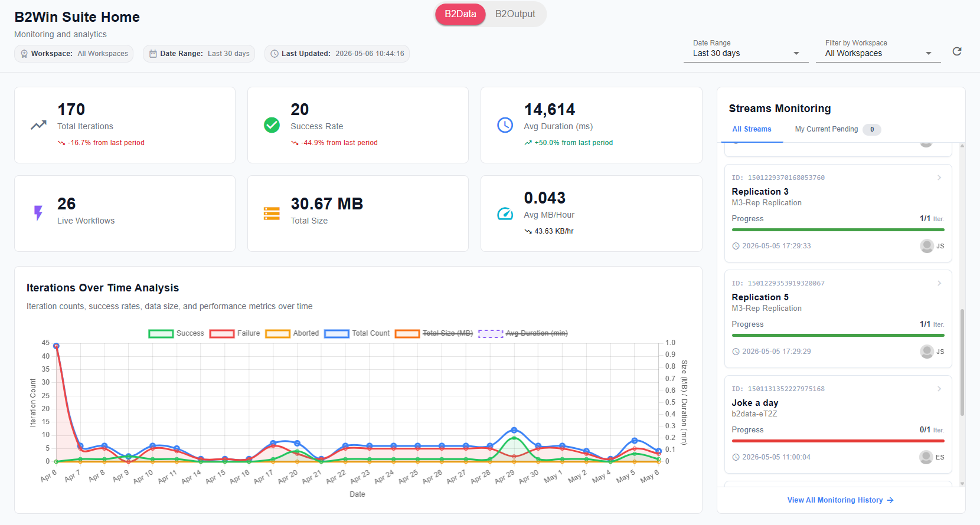Switch to the B2Output toggle option
Screen dimensions: 980x525
point(515,14)
